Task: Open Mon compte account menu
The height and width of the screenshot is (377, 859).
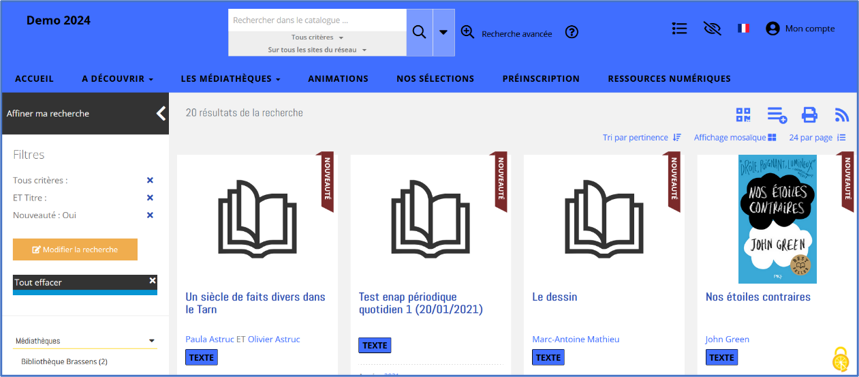Action: pos(800,28)
